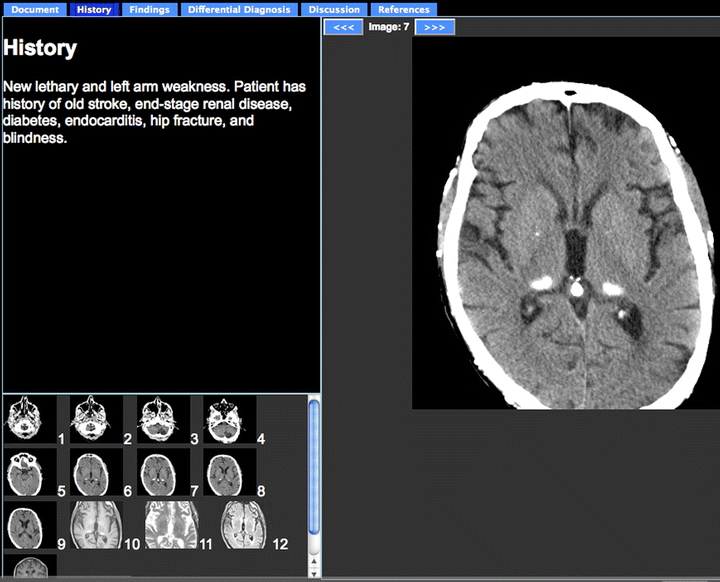
Task: Click the previous image <<< button
Action: pyautogui.click(x=343, y=27)
